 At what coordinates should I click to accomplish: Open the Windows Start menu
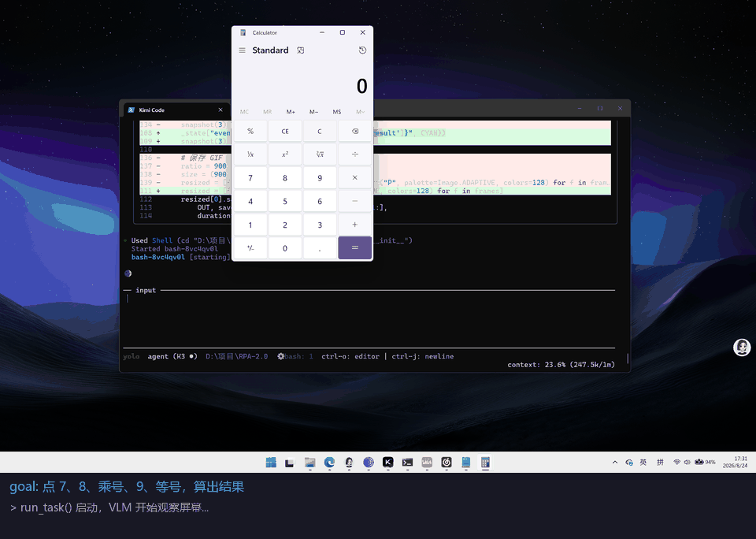[x=271, y=463]
